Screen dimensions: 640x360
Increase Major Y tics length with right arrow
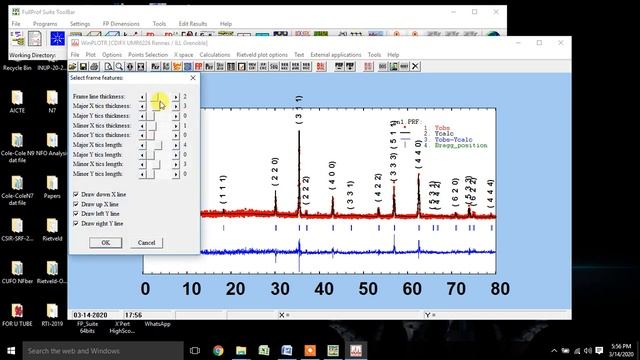pos(176,155)
